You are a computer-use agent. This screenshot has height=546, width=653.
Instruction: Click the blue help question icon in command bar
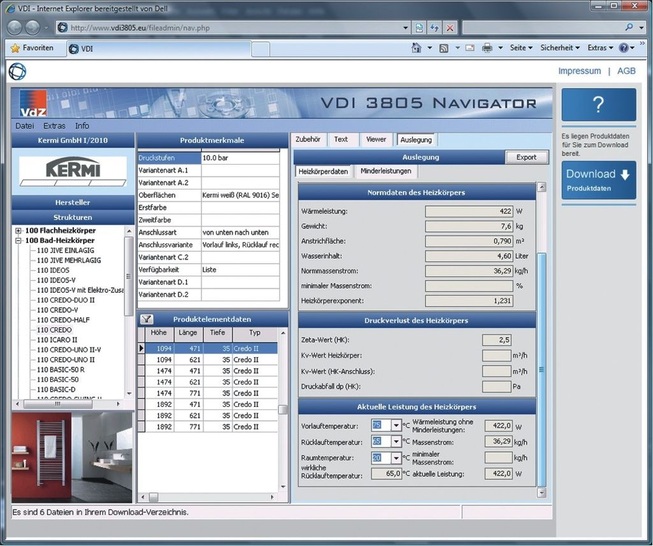click(x=623, y=48)
